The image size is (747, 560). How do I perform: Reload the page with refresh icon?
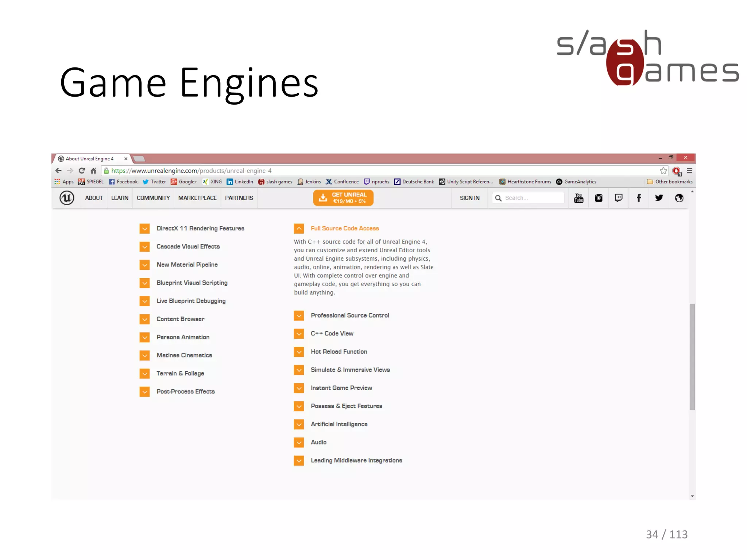tap(82, 171)
